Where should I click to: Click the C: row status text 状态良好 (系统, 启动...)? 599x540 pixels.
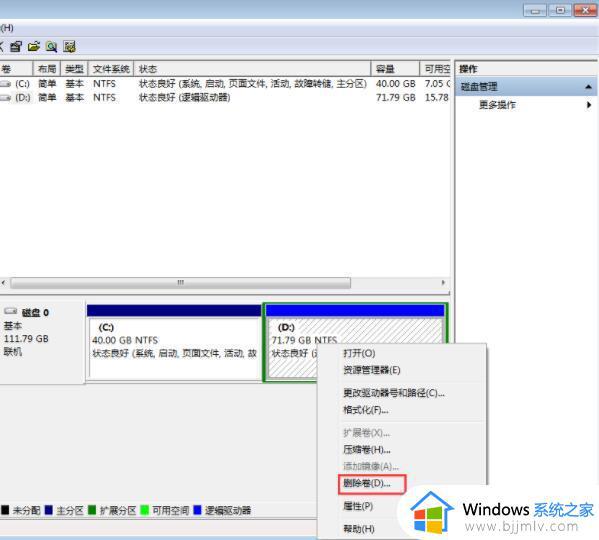[253, 84]
